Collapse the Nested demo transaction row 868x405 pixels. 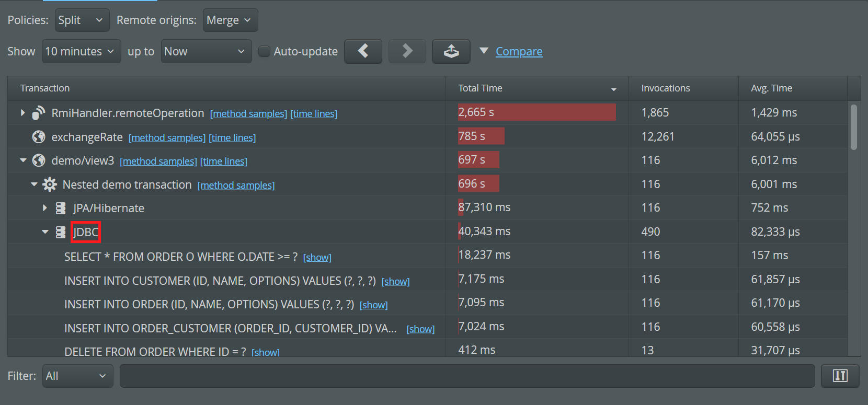[x=34, y=184]
